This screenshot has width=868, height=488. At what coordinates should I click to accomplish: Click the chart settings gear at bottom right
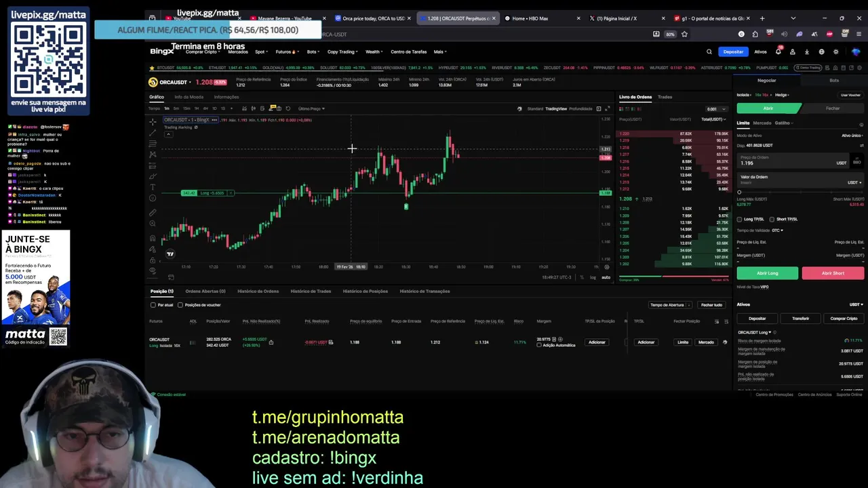pos(606,266)
